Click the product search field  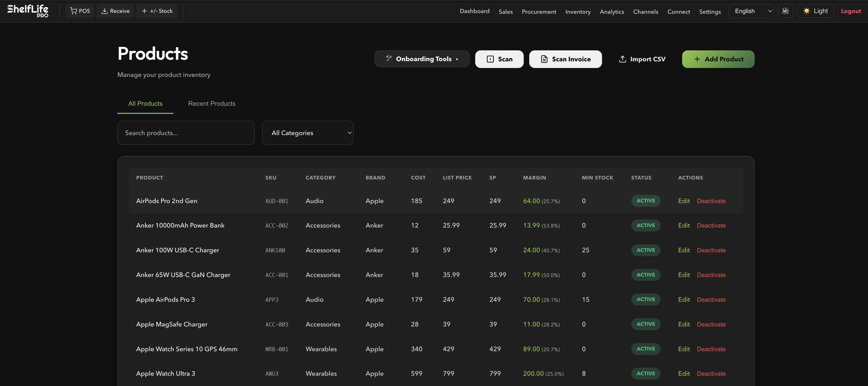(186, 133)
